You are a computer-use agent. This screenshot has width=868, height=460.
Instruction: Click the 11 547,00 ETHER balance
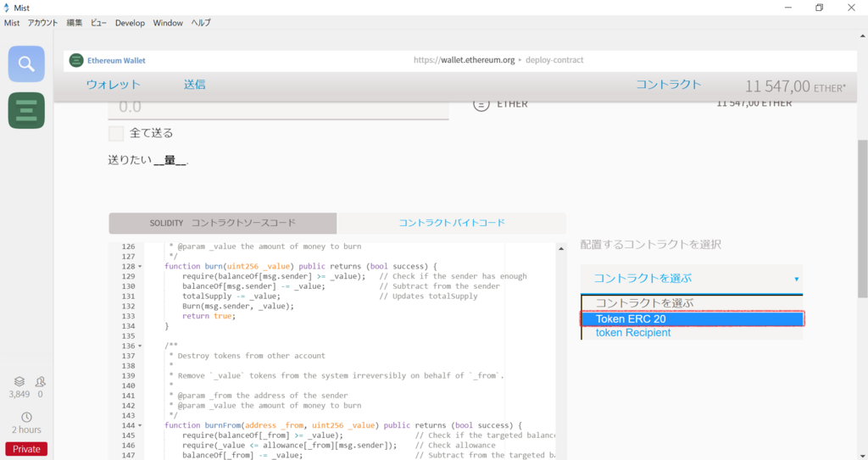pyautogui.click(x=795, y=86)
